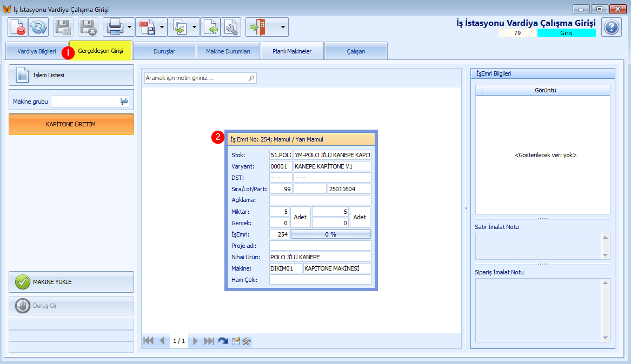Click the Görüntü column header

click(546, 90)
